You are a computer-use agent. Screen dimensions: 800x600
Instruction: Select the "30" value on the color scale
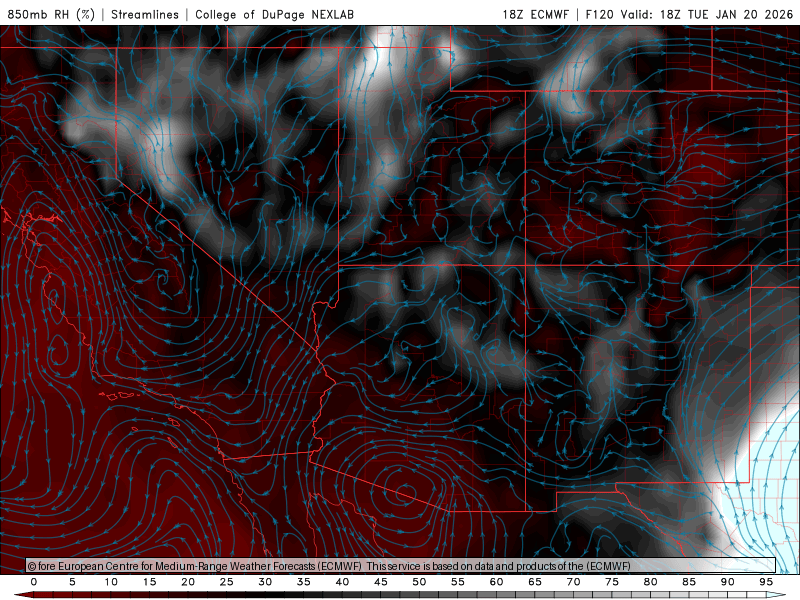(265, 582)
